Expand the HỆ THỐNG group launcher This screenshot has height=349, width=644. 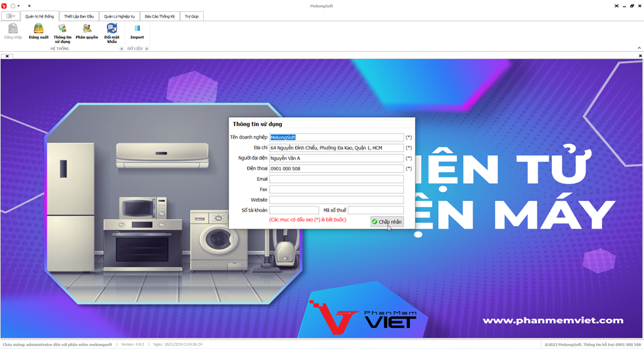click(121, 49)
